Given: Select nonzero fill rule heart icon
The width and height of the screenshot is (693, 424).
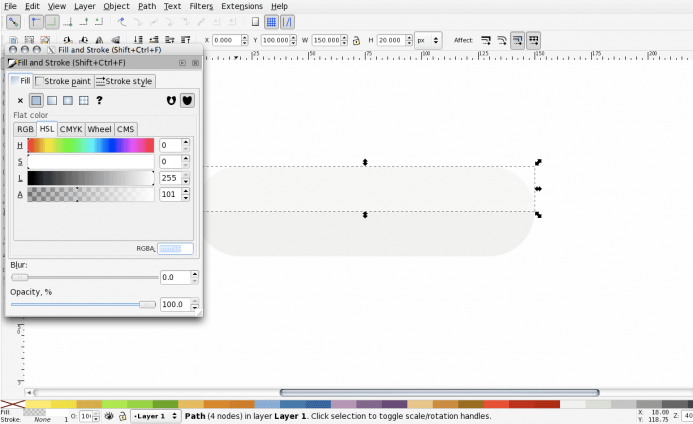Looking at the screenshot, I should 187,101.
